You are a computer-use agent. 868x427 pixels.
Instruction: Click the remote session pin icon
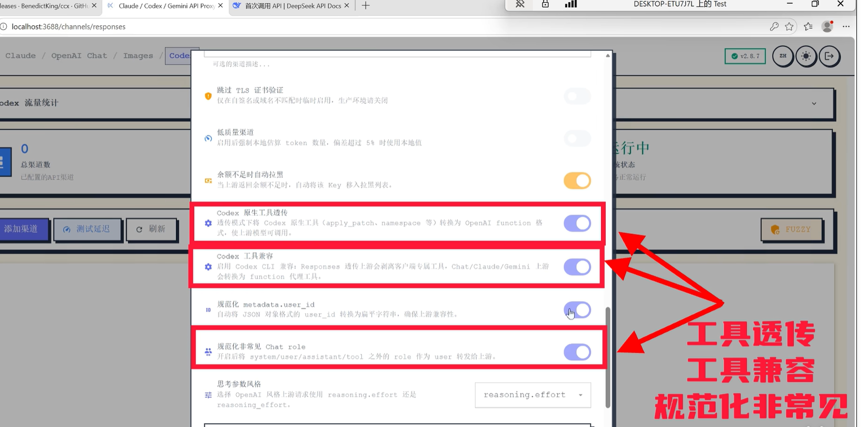point(520,4)
